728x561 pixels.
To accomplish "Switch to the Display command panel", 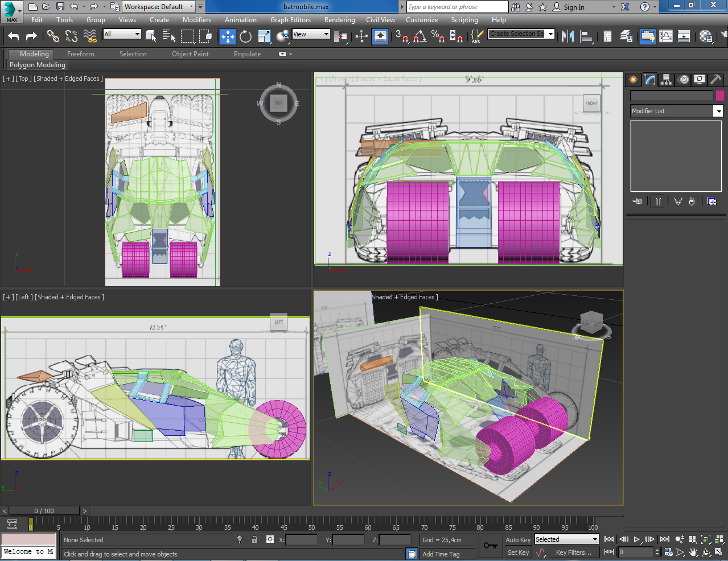I will 700,80.
